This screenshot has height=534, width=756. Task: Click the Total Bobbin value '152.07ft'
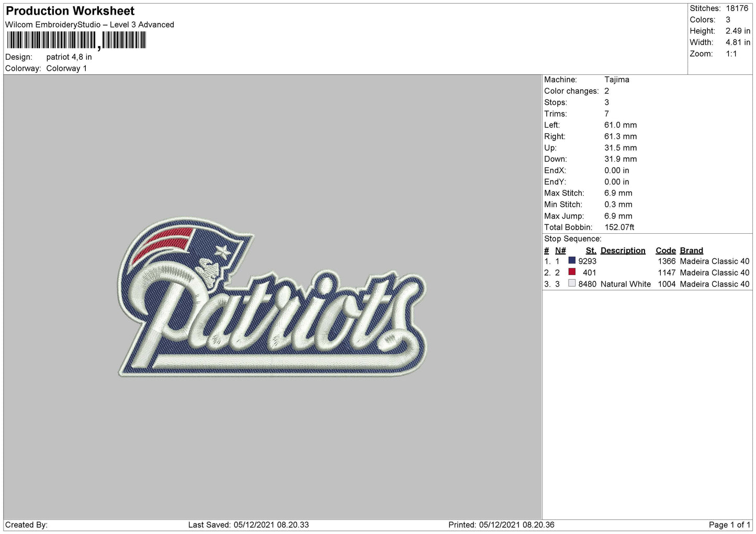tap(619, 228)
